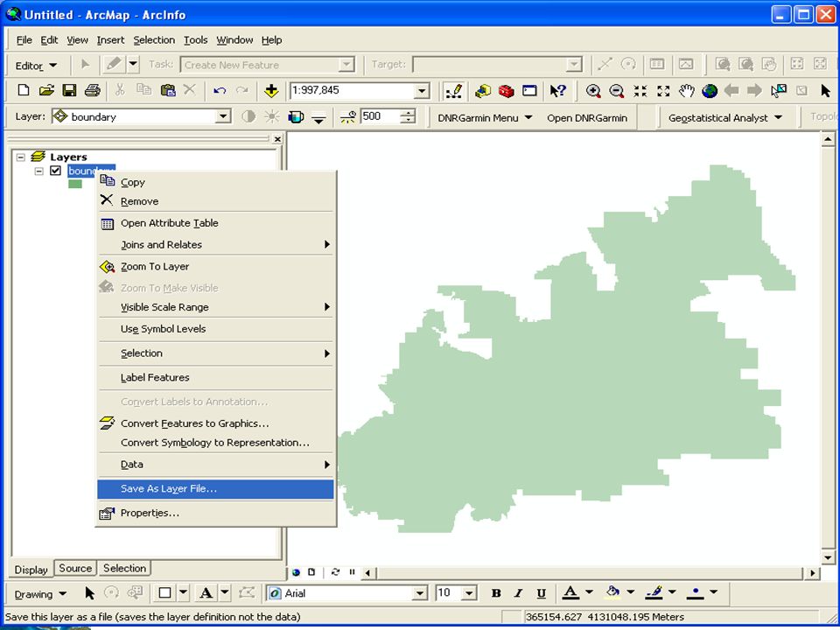The height and width of the screenshot is (630, 840).
Task: Click the Bold text formatting icon
Action: (x=496, y=593)
